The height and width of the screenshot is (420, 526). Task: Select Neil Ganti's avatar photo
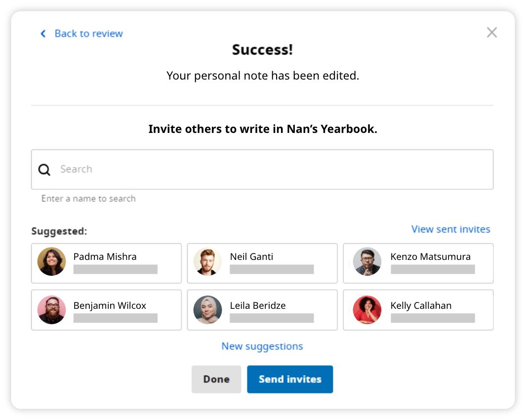(207, 261)
